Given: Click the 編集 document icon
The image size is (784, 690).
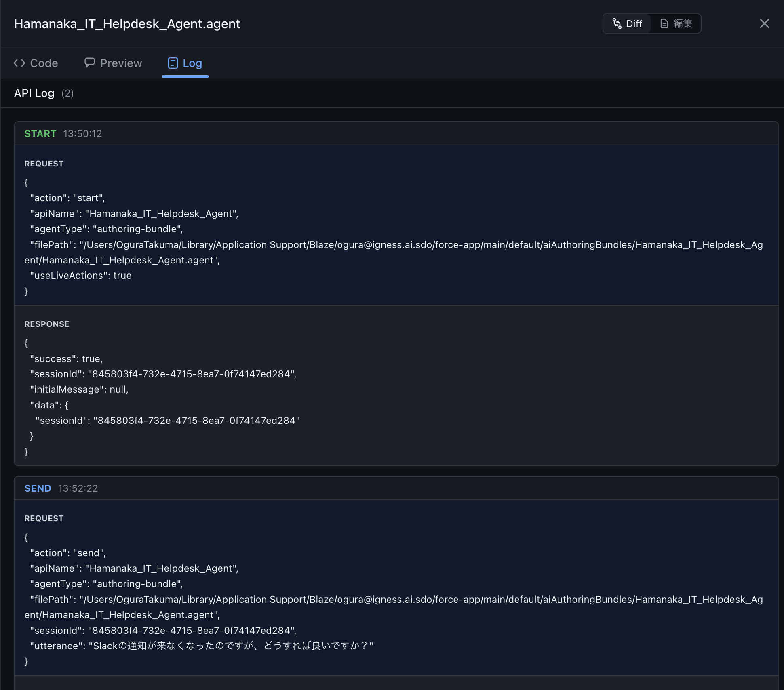Looking at the screenshot, I should click(x=664, y=23).
